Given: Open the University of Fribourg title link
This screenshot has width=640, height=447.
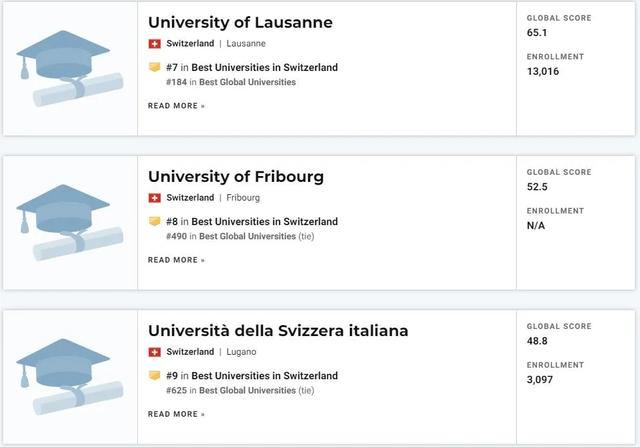Looking at the screenshot, I should tap(236, 177).
